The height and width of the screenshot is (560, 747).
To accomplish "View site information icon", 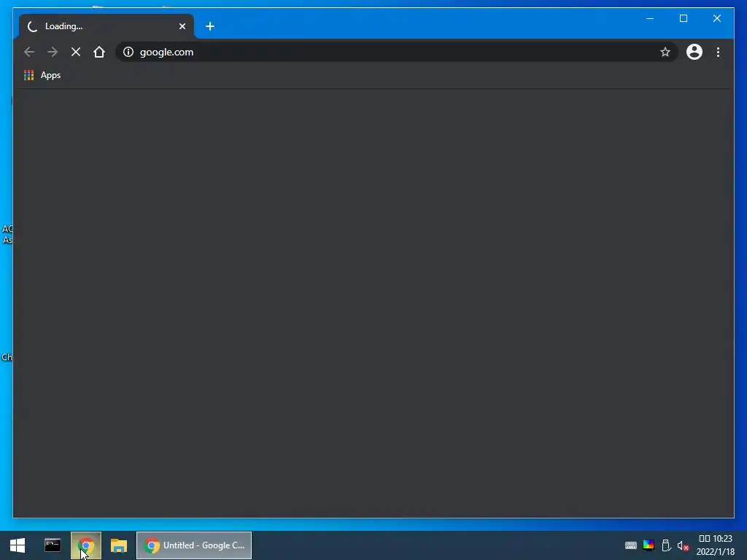I will coord(128,52).
